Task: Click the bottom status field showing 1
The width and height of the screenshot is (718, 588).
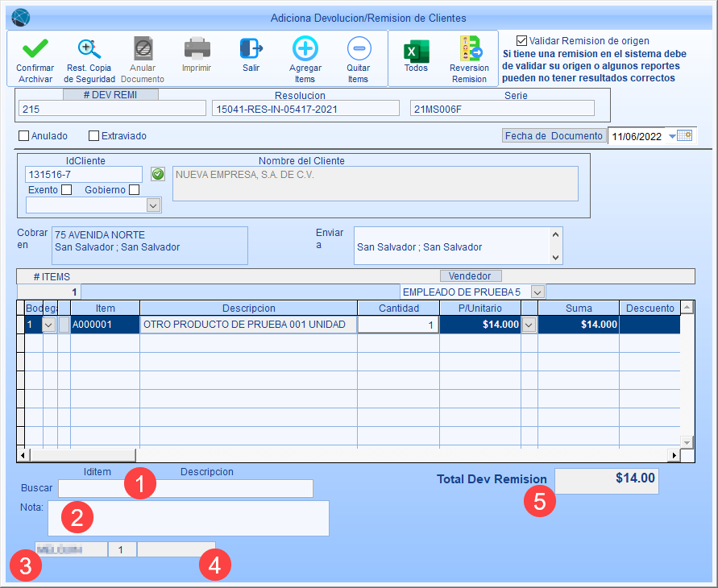Action: [x=122, y=549]
